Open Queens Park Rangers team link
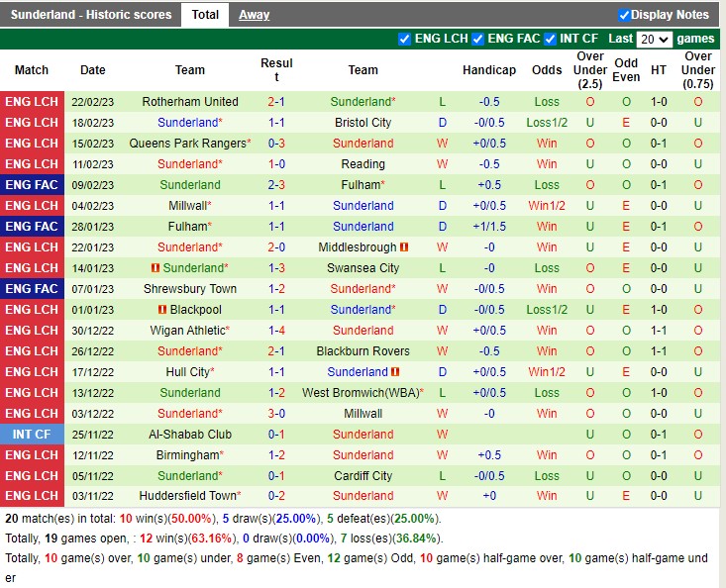The image size is (726, 588). click(187, 144)
